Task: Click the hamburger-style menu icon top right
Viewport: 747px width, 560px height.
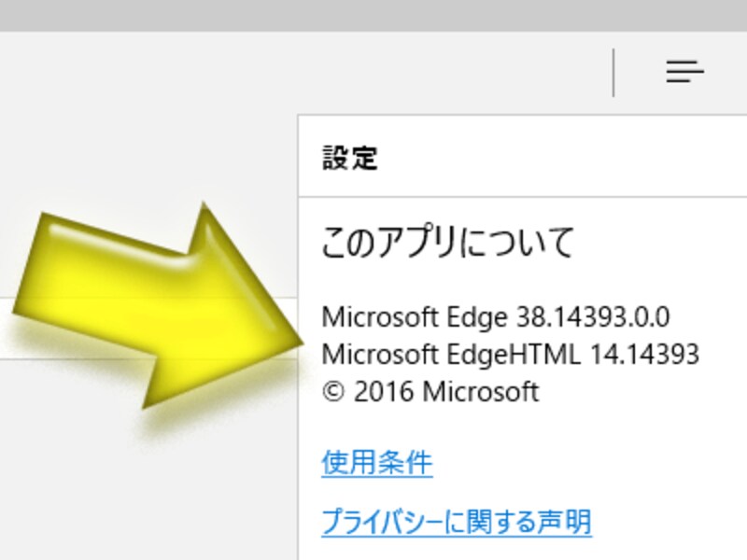Action: (686, 70)
